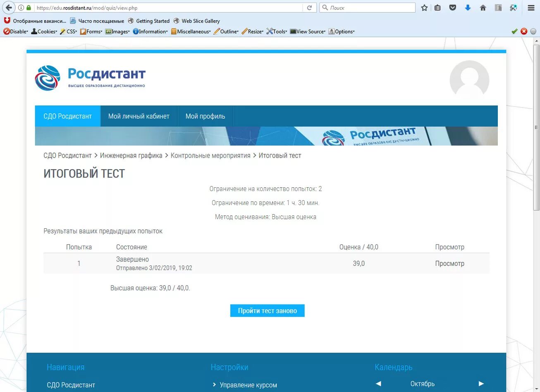This screenshot has height=392, width=540.
Task: Click the Высшая оценка: 39,0 / 40,0 text
Action: pos(150,288)
